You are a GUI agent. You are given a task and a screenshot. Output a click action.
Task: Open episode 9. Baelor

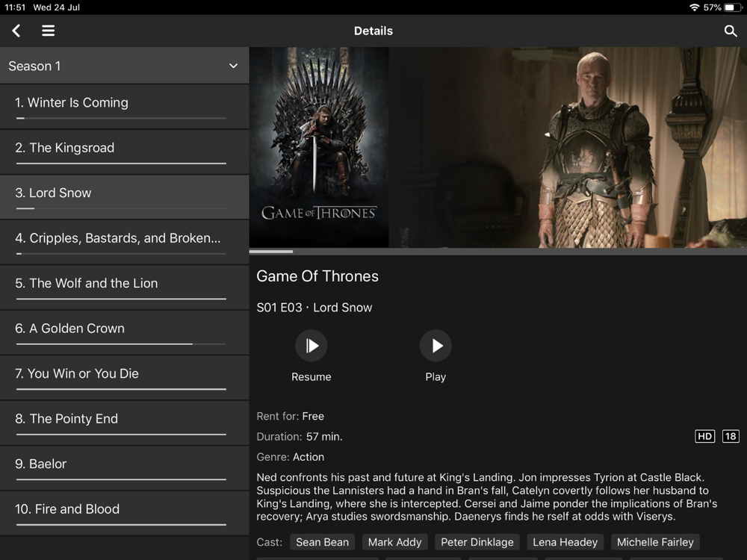point(124,469)
